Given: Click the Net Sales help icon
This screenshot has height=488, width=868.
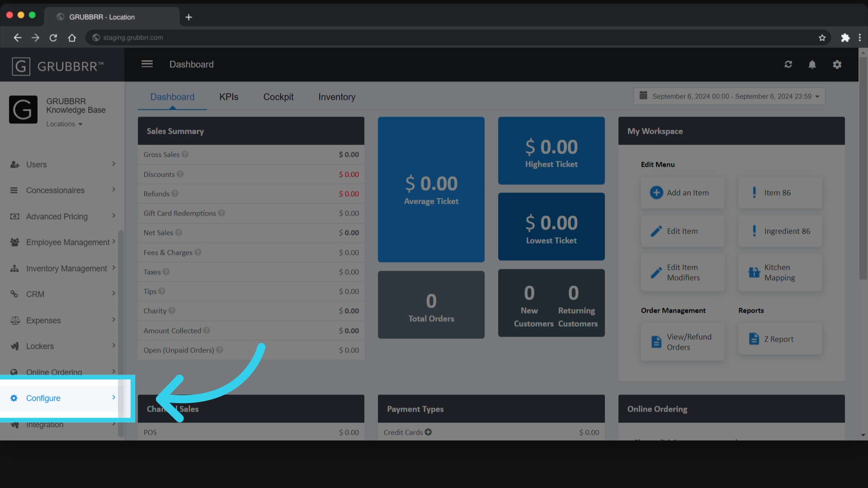Looking at the screenshot, I should [x=179, y=232].
